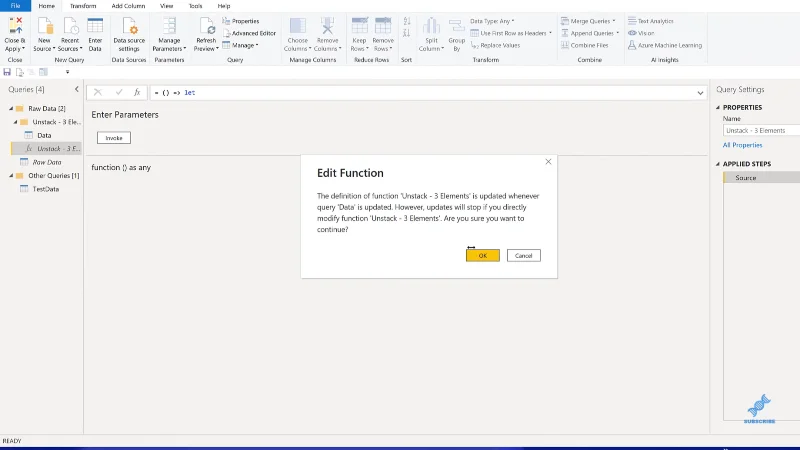Close the Edit Function dialog
This screenshot has height=450, width=800.
tap(548, 162)
